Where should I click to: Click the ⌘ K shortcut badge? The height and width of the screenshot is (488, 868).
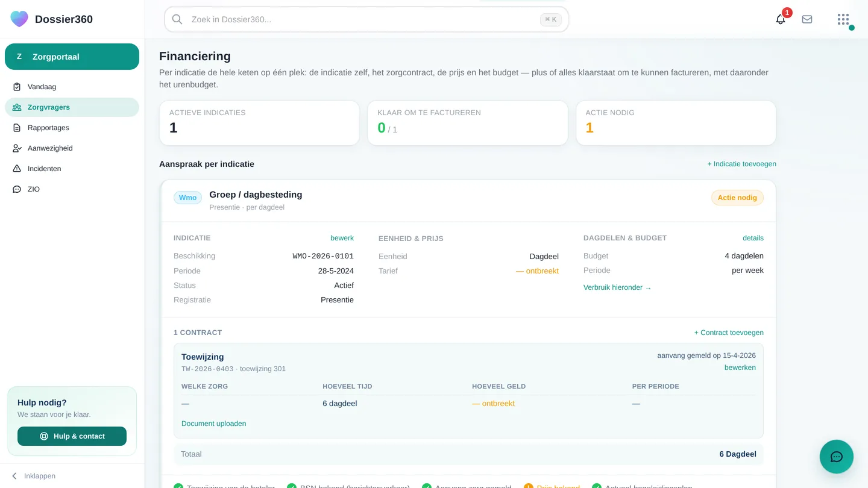(x=551, y=19)
